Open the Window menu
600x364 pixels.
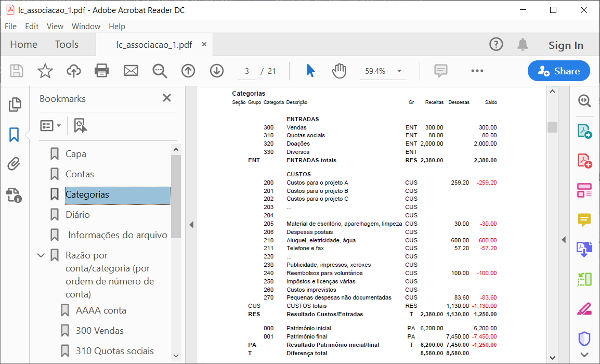tap(86, 27)
